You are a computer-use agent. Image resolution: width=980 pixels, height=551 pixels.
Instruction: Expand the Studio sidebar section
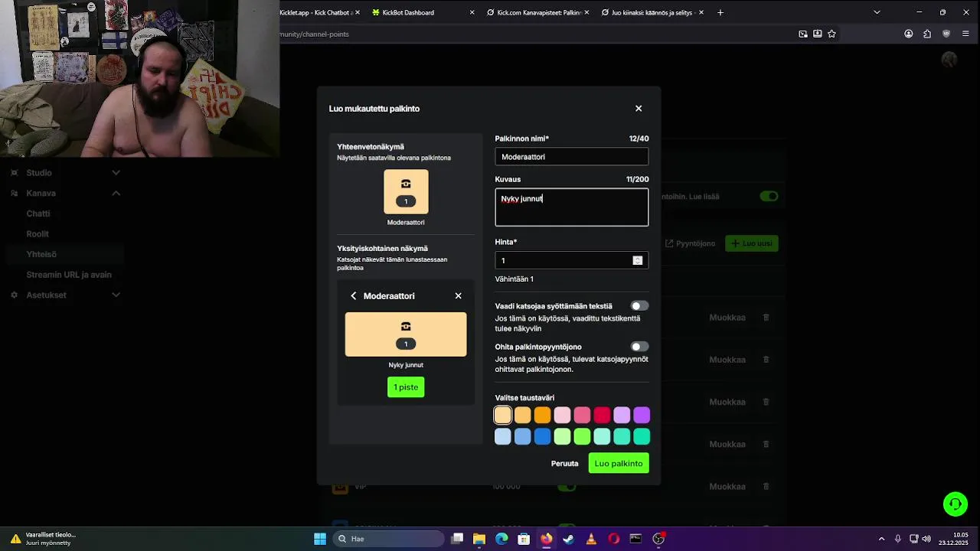click(x=116, y=173)
